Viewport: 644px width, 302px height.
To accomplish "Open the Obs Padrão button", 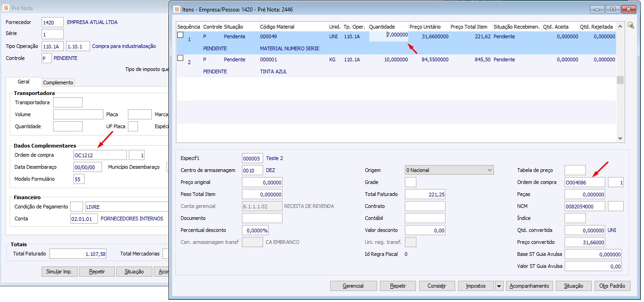I will [612, 286].
